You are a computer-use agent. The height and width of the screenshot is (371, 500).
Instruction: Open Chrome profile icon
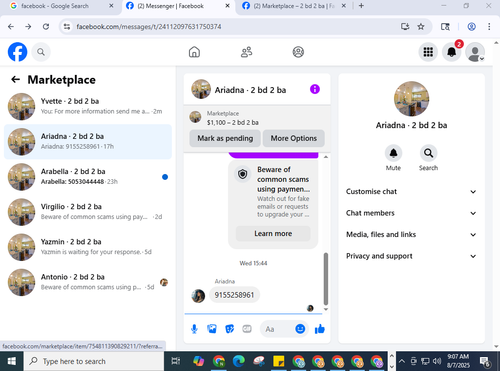point(471,27)
